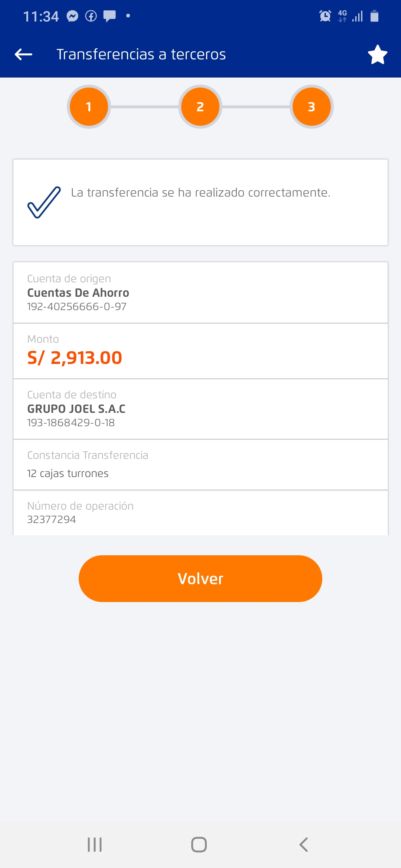Tap operation number 32377294
The height and width of the screenshot is (868, 401).
[52, 519]
